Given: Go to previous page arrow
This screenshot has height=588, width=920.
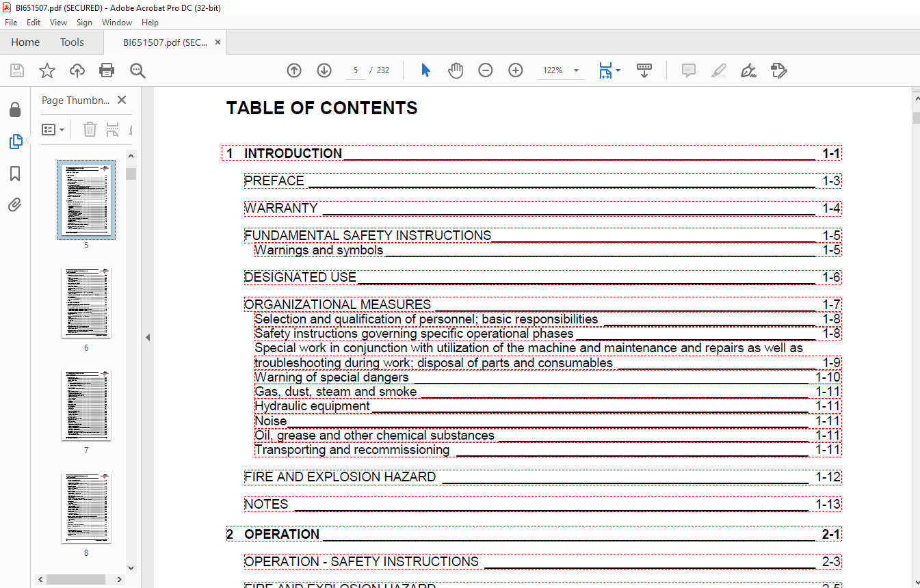Looking at the screenshot, I should 294,70.
